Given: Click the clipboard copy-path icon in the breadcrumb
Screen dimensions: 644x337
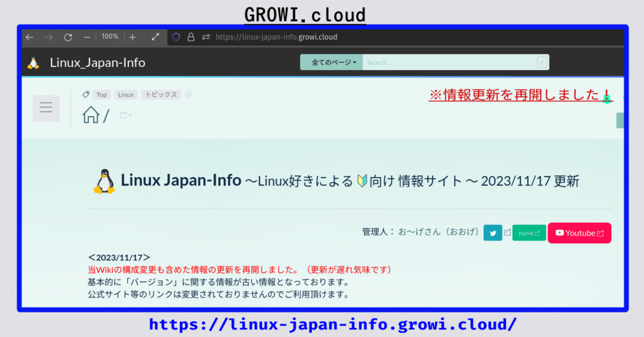Looking at the screenshot, I should [122, 115].
